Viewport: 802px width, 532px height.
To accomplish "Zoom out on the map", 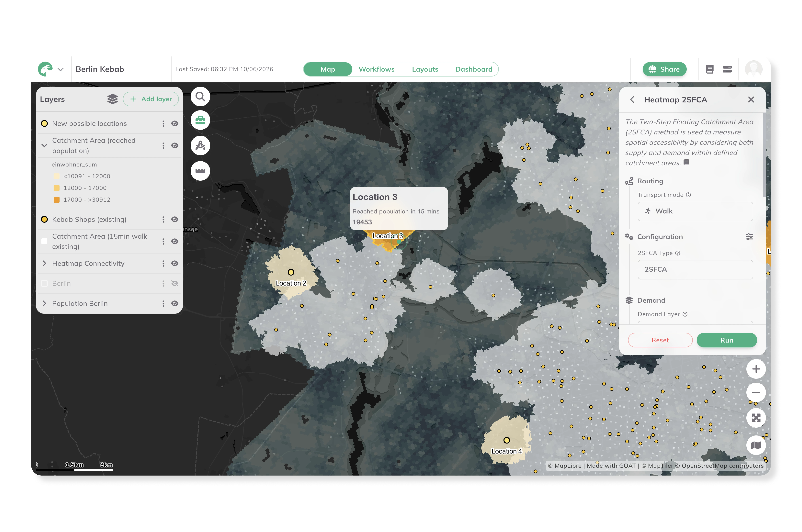I will (756, 393).
